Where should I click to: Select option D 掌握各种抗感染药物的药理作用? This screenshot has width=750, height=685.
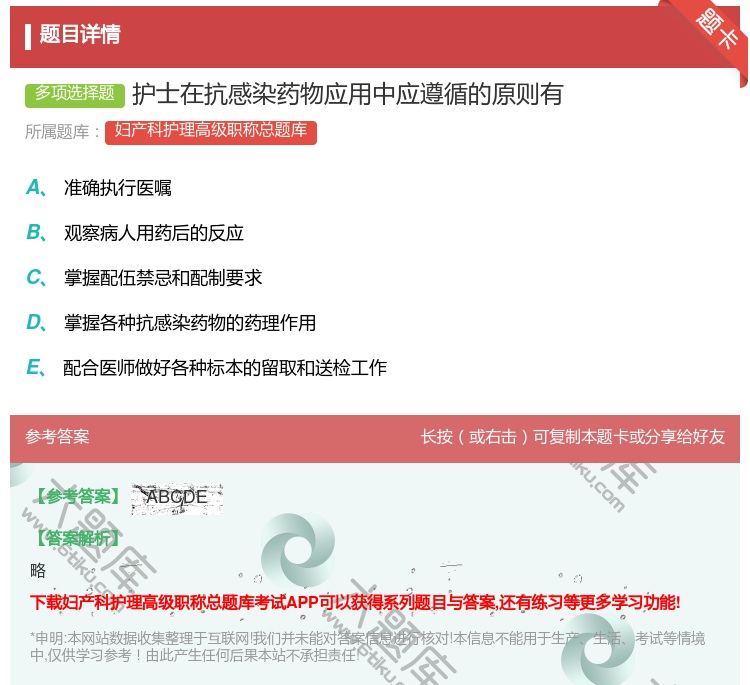pyautogui.click(x=171, y=323)
